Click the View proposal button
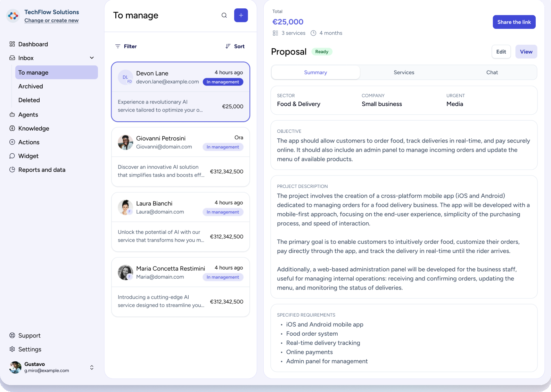This screenshot has height=392, width=551. tap(526, 51)
